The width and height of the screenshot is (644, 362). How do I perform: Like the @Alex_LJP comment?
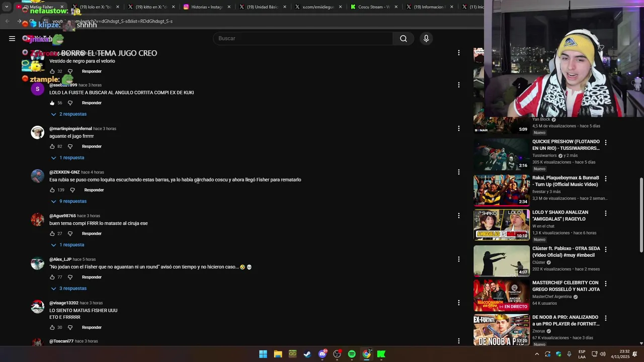52,277
